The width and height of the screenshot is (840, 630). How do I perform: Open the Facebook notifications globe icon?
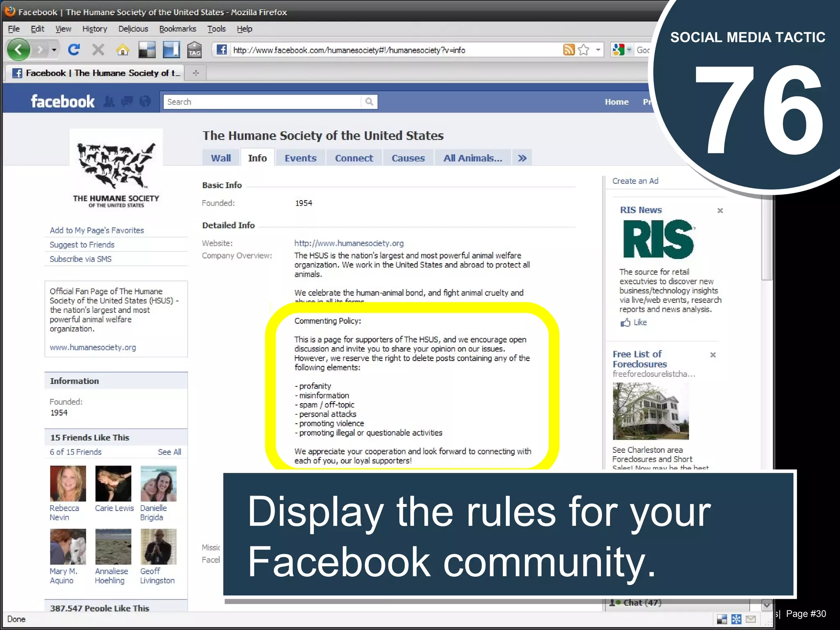pyautogui.click(x=145, y=101)
